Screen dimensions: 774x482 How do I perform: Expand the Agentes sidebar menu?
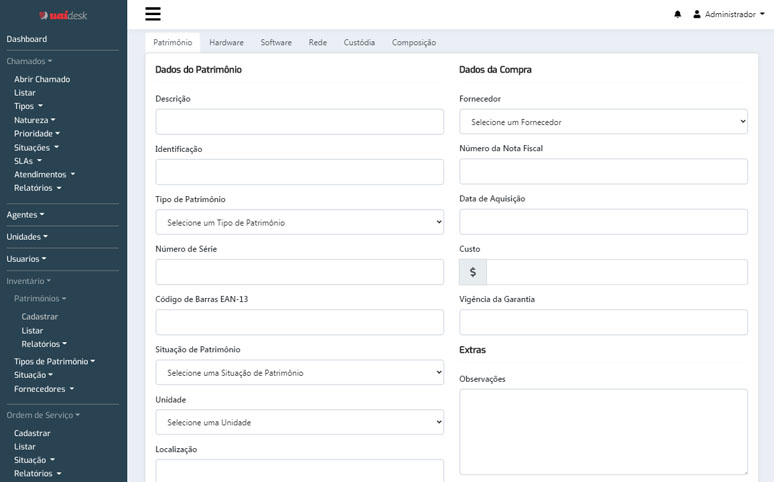(x=25, y=214)
